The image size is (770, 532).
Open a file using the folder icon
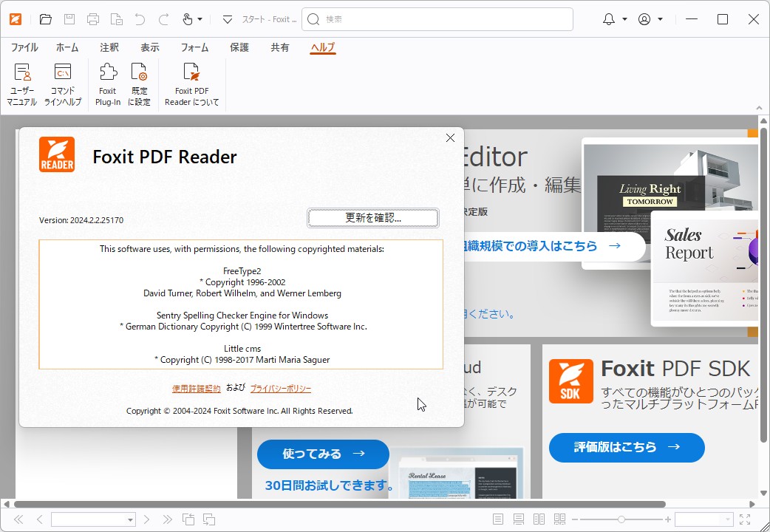pyautogui.click(x=45, y=18)
